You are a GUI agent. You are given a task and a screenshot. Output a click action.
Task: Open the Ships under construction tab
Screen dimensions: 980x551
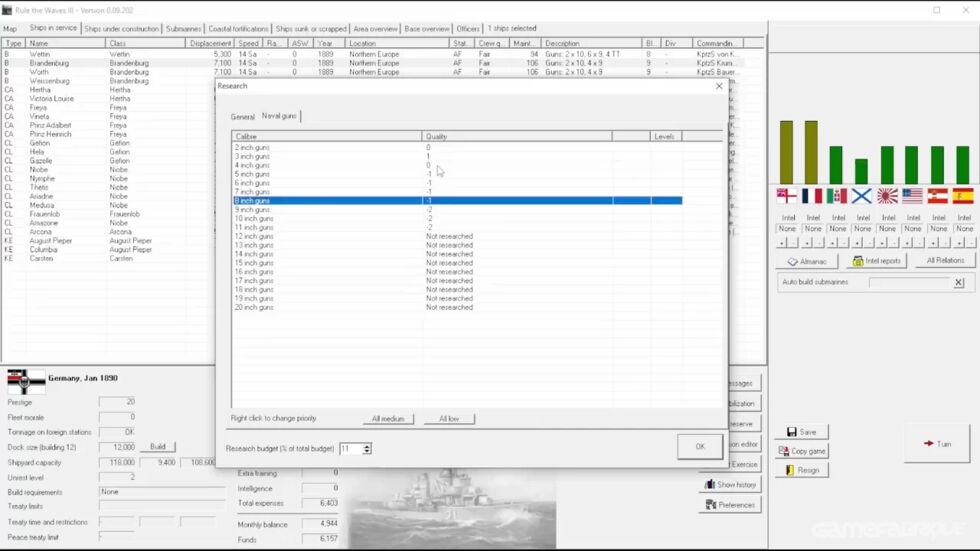[121, 29]
